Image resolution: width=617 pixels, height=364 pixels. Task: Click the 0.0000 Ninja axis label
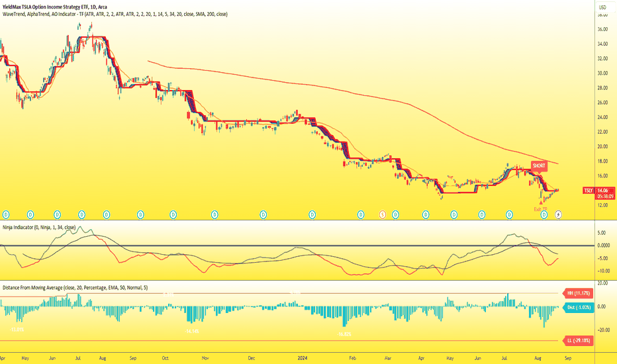pyautogui.click(x=603, y=245)
